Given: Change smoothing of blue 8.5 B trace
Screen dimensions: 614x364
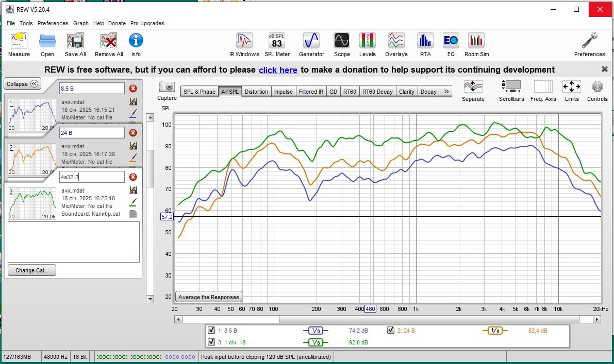Looking at the screenshot, I should [x=316, y=331].
